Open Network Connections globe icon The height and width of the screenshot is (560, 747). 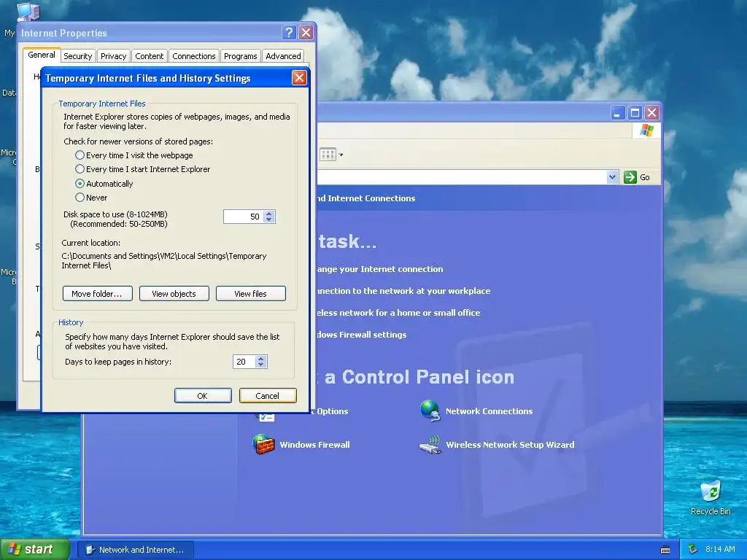coord(430,411)
